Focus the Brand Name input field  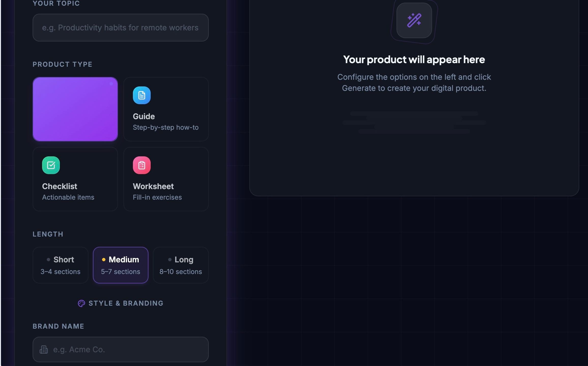[121, 349]
